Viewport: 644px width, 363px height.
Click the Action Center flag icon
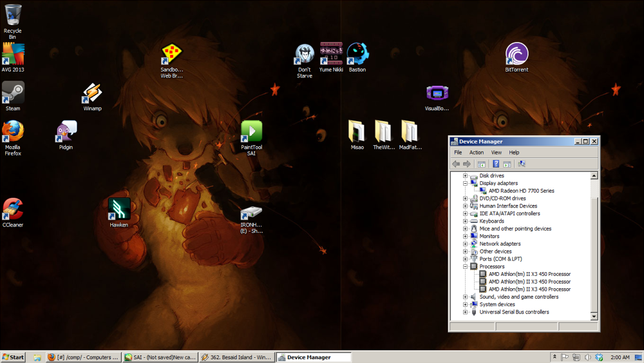click(x=565, y=357)
